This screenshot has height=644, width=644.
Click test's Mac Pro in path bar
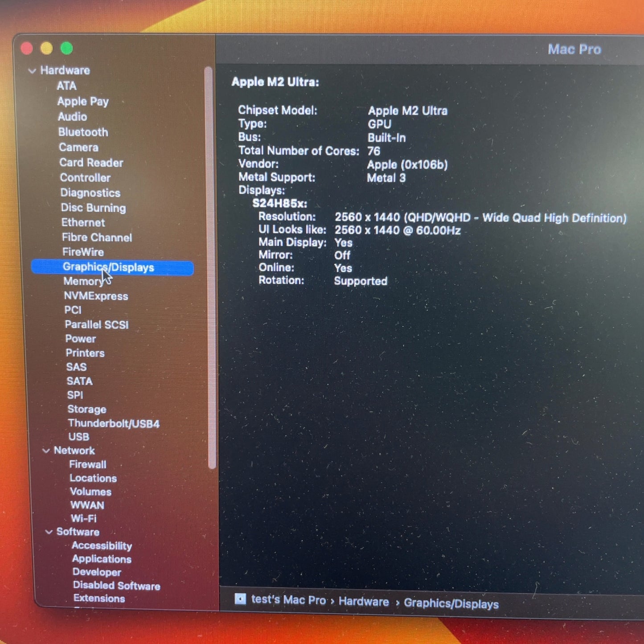pos(288,600)
